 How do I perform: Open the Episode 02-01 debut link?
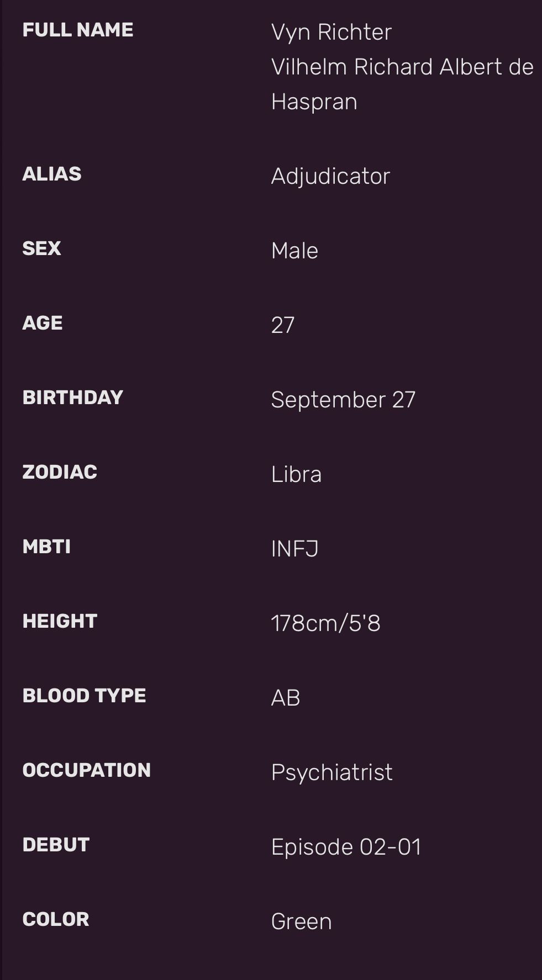coord(346,847)
